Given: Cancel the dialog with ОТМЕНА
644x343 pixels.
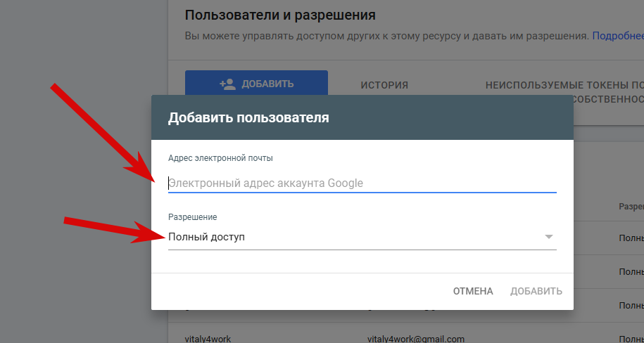Looking at the screenshot, I should pyautogui.click(x=473, y=291).
